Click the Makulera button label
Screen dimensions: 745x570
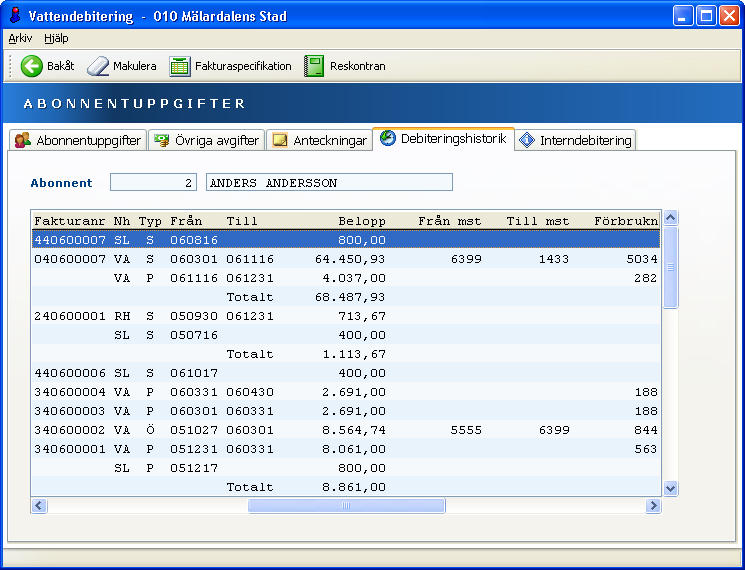pos(134,66)
